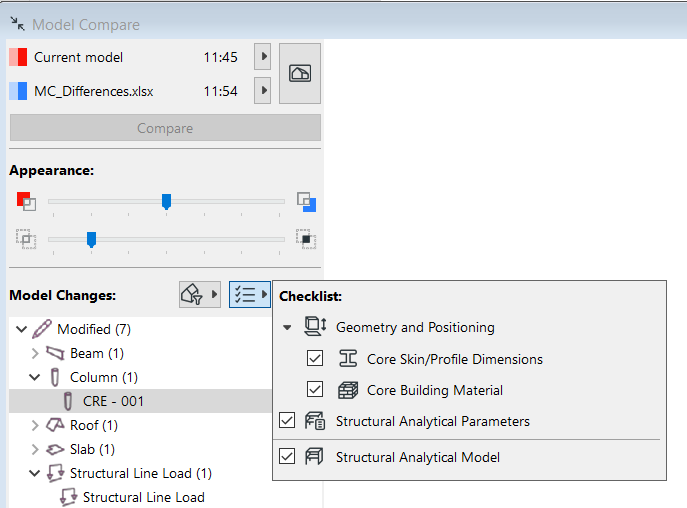Select the Structural Line Load child item
This screenshot has width=687, height=508.
(x=143, y=497)
